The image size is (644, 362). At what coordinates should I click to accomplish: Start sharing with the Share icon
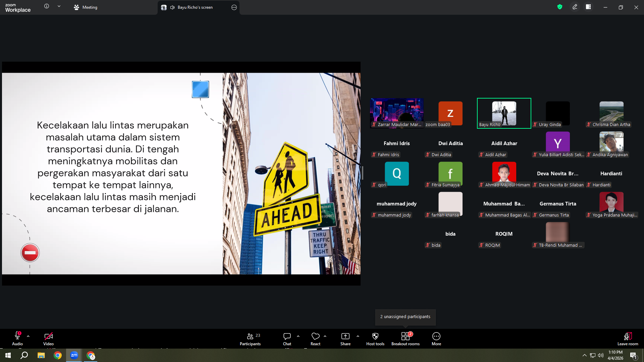click(345, 339)
